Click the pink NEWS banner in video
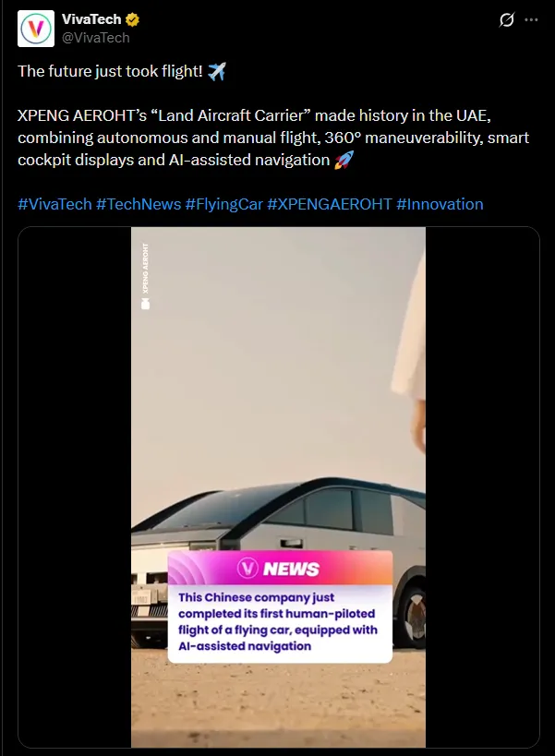 (x=280, y=568)
